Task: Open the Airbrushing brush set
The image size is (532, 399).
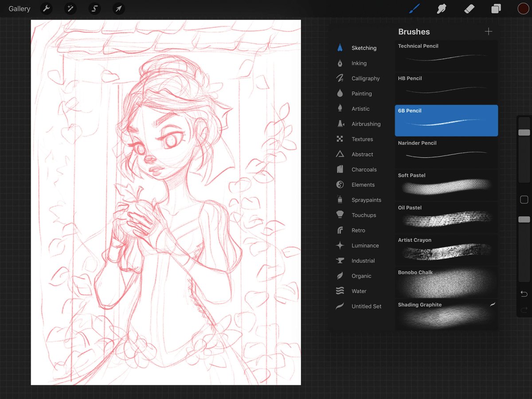Action: [366, 124]
